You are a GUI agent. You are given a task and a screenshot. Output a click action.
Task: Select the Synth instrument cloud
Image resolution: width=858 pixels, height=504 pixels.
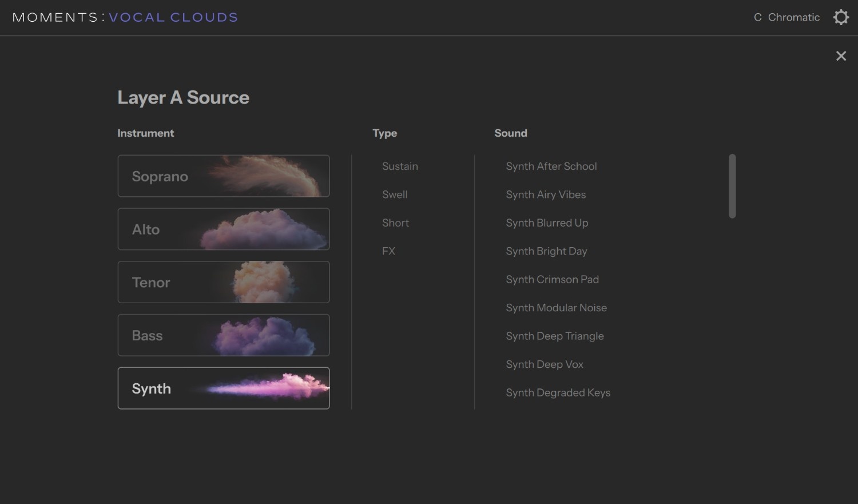point(223,388)
